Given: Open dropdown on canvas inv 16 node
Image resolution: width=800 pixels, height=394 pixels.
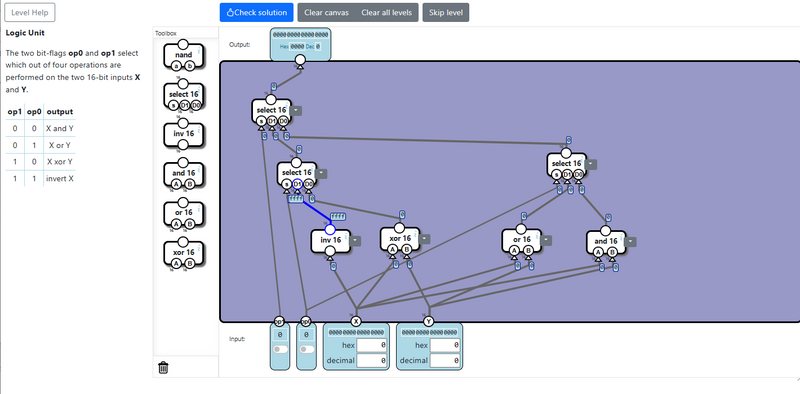Looking at the screenshot, I should coord(356,241).
